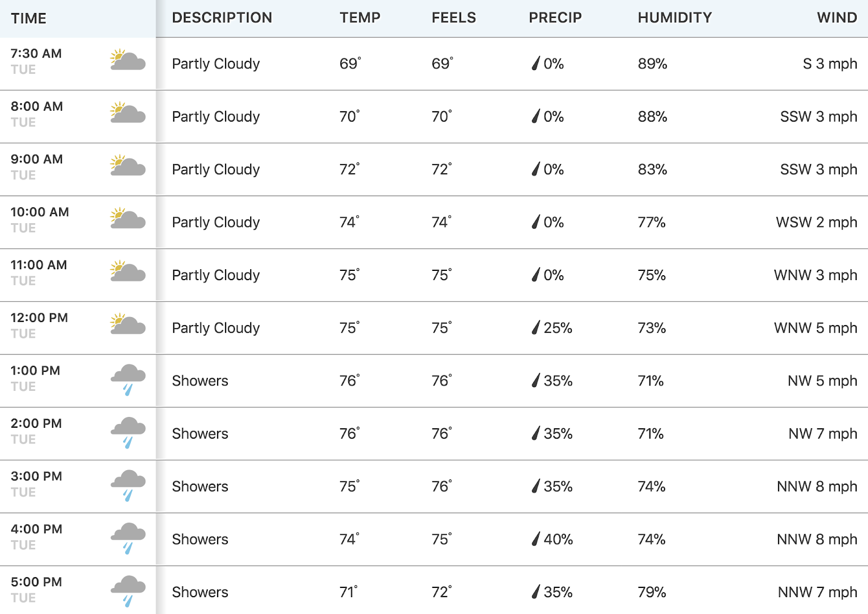Viewport: 868px width, 614px height.
Task: Click the partly cloudy icon at 10:00 AM
Action: [x=127, y=219]
